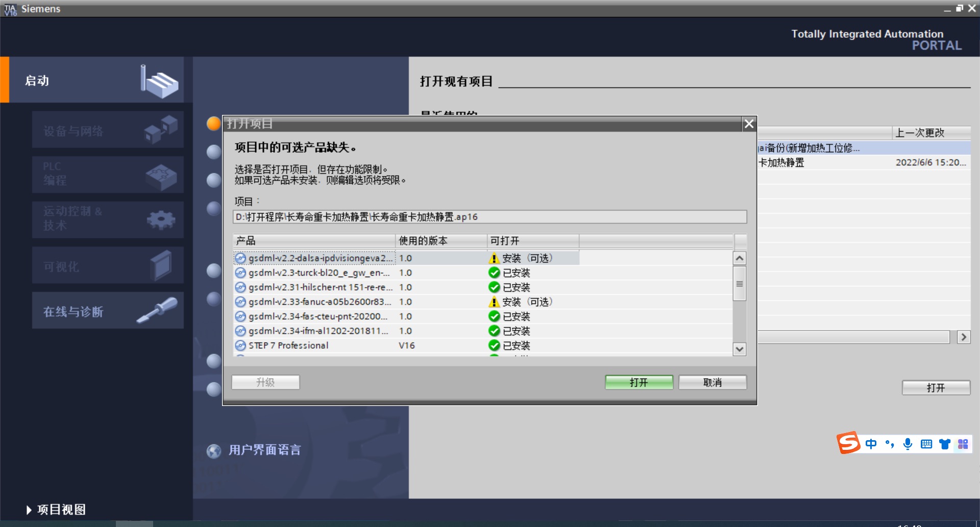Click the Sogou input method S logo
The width and height of the screenshot is (980, 527).
pos(848,443)
